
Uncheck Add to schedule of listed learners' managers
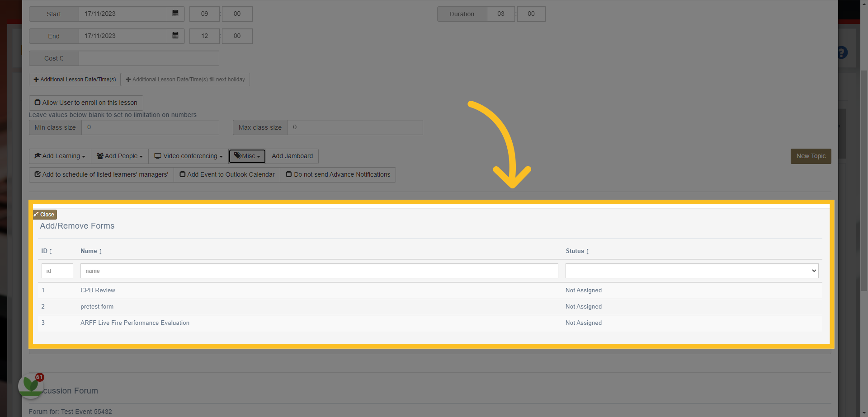point(101,174)
